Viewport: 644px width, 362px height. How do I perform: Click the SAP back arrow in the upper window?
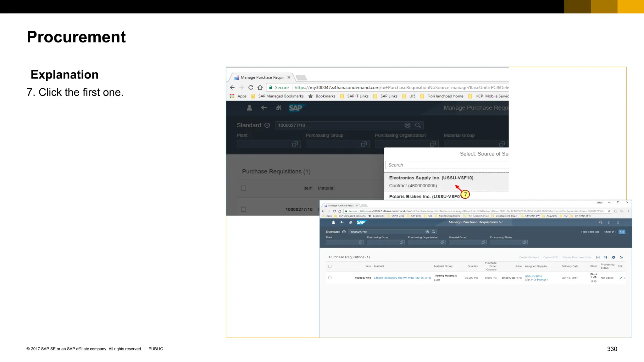click(x=264, y=108)
